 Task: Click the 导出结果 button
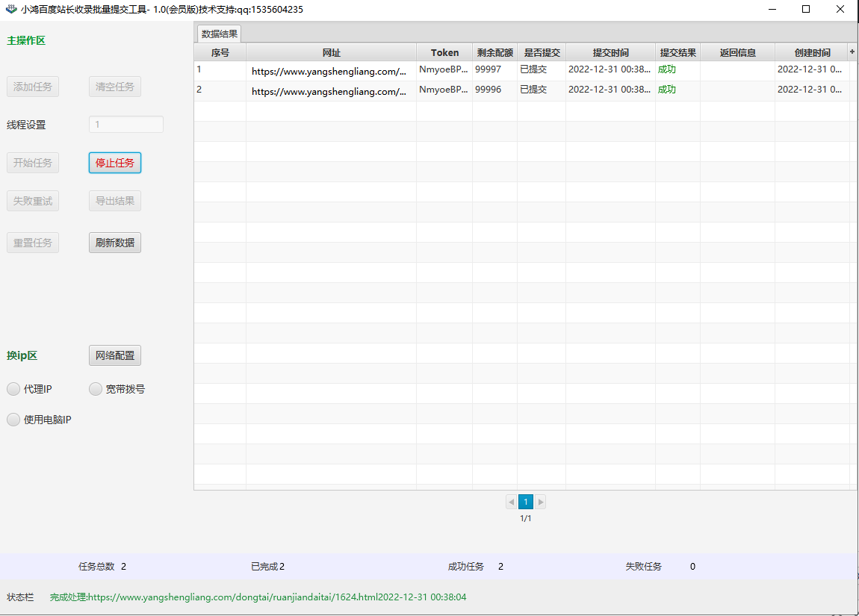115,201
